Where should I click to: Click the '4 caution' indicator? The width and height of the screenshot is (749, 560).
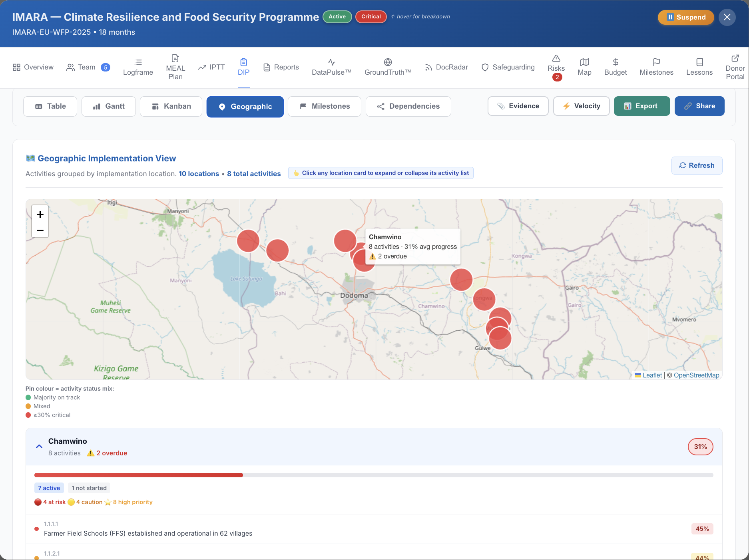coord(85,502)
